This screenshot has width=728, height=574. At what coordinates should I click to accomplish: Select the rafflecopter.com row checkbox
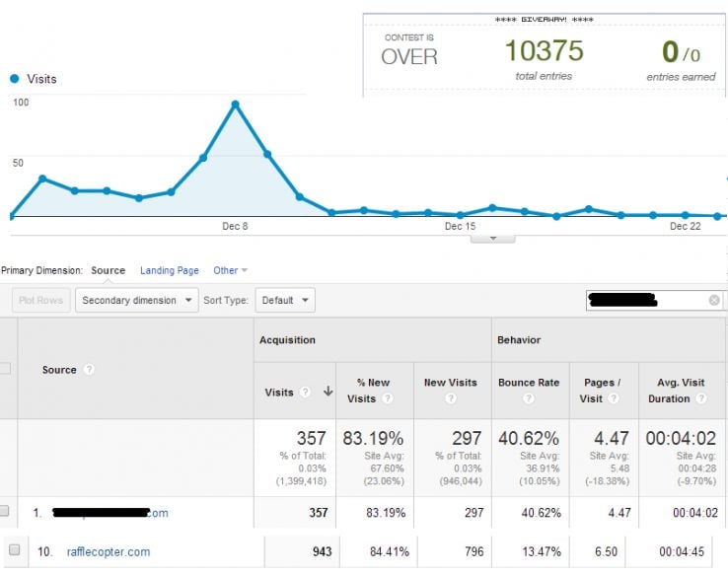click(15, 550)
